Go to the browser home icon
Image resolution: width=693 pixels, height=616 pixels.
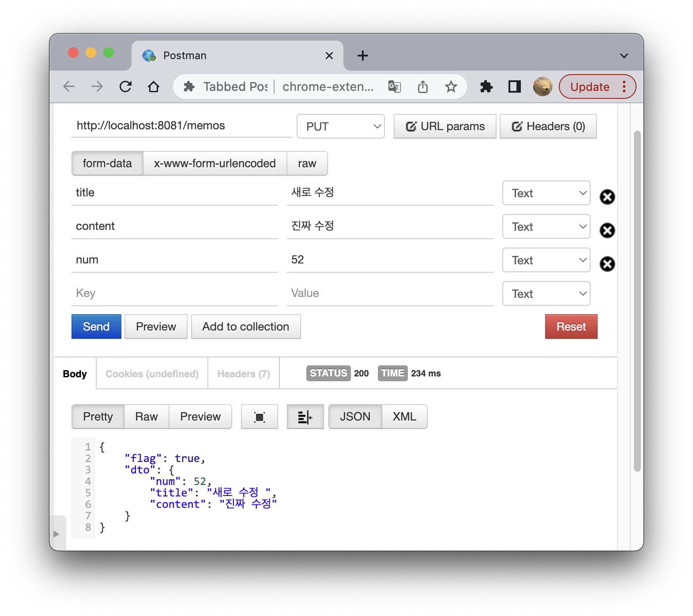pyautogui.click(x=154, y=86)
